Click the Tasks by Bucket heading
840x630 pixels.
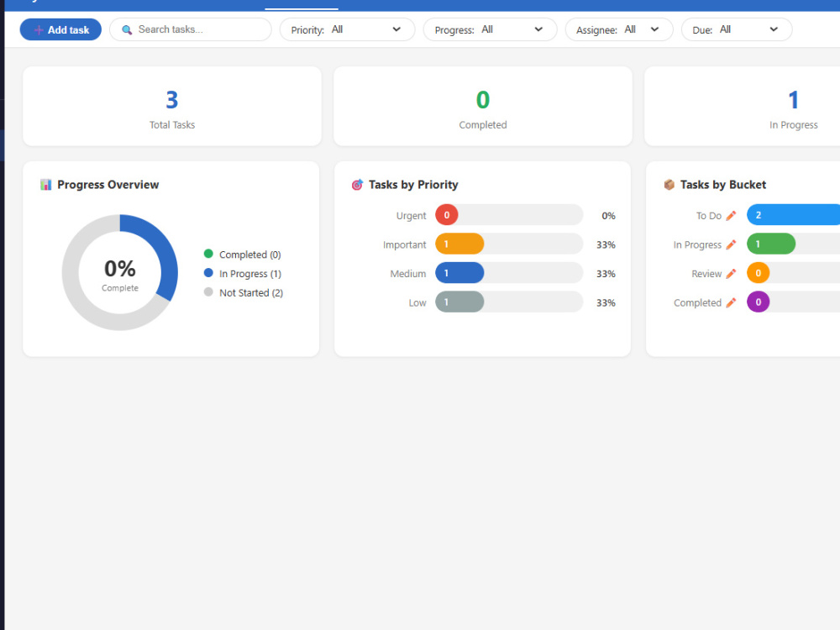pyautogui.click(x=722, y=185)
